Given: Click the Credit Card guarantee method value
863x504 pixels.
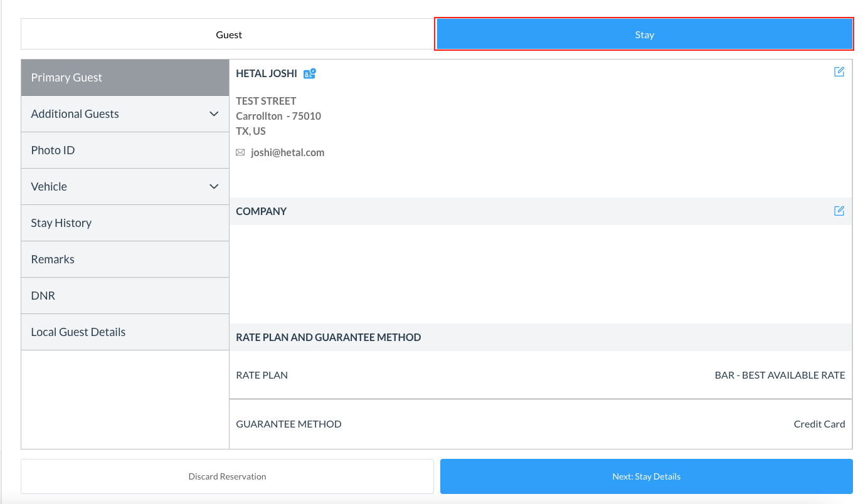Looking at the screenshot, I should pos(819,424).
